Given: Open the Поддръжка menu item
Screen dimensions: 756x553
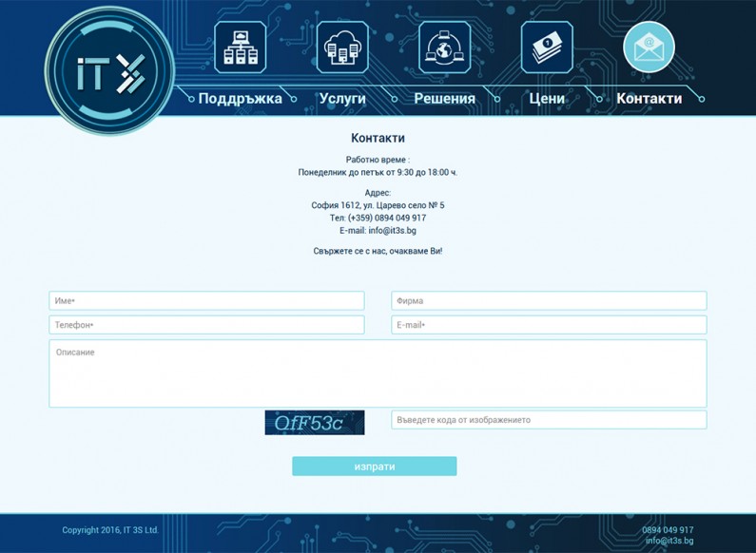Looking at the screenshot, I should [x=240, y=99].
